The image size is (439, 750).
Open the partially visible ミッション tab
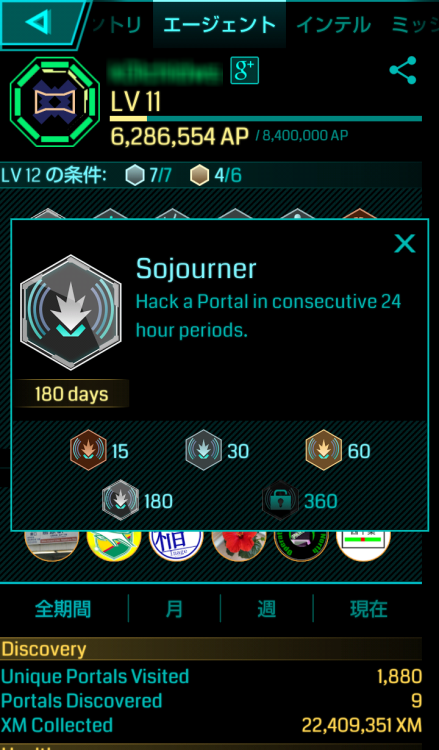click(x=414, y=24)
